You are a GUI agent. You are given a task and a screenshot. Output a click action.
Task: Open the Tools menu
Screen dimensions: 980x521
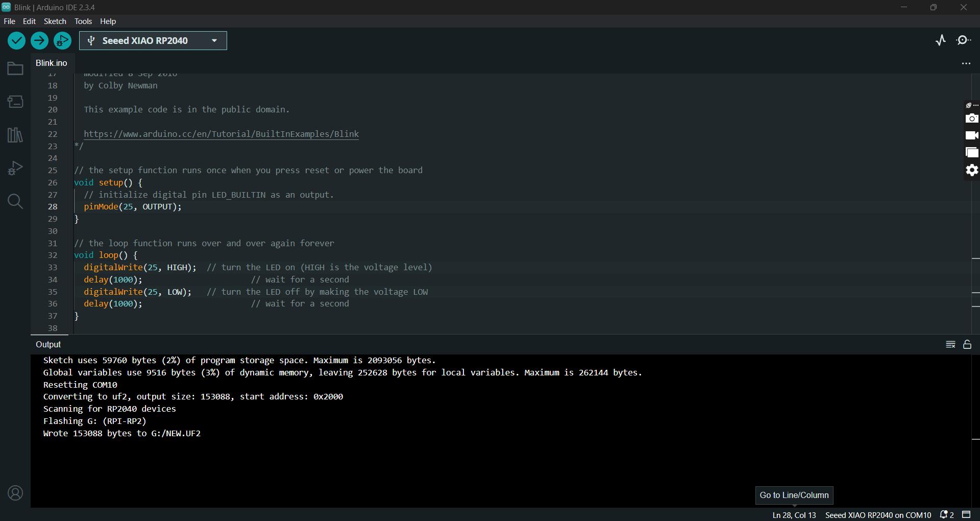83,21
